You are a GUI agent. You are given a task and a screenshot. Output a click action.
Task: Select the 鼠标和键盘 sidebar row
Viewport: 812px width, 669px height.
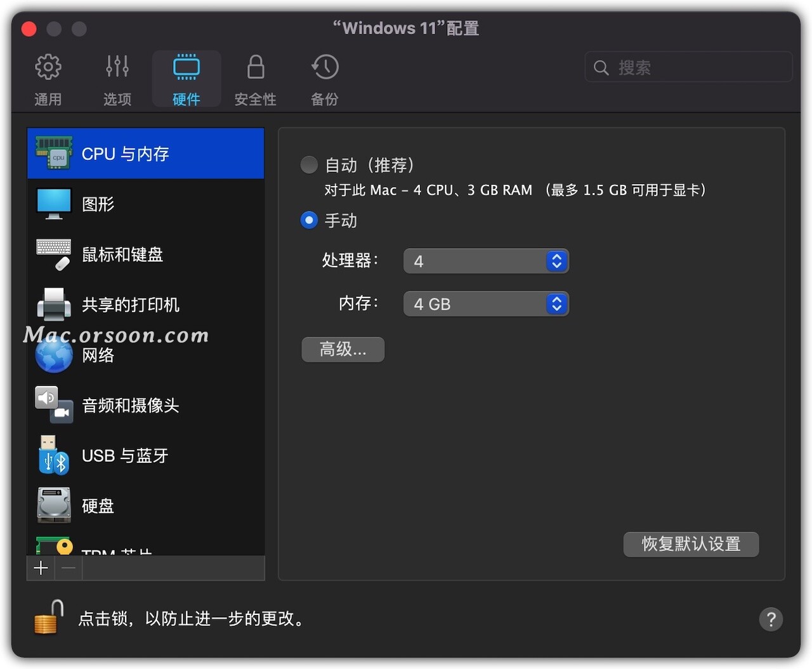(146, 254)
